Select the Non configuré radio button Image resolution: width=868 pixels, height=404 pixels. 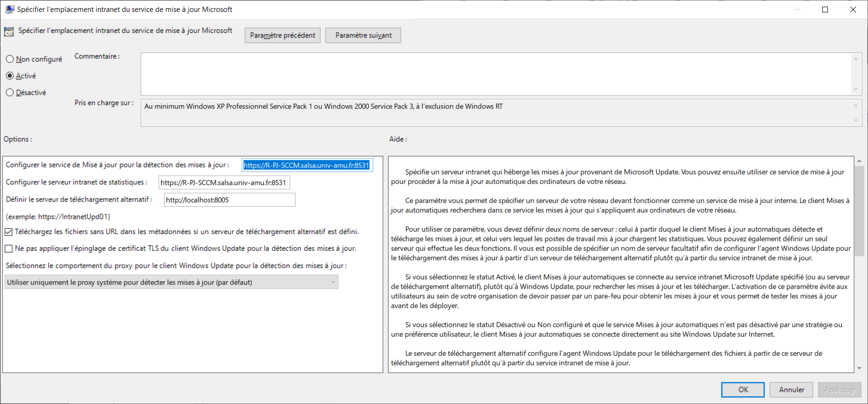10,59
